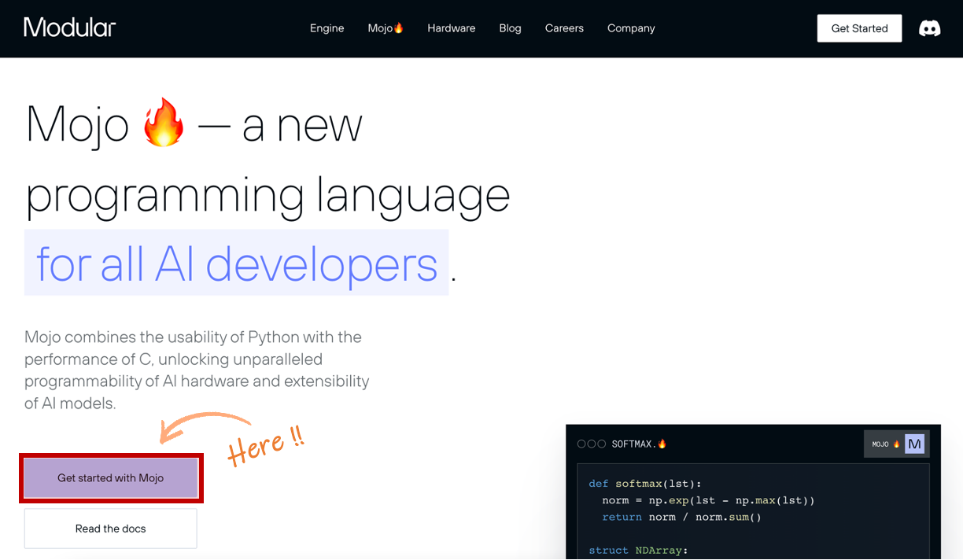
Task: Click the Mojo description paragraph
Action: tap(197, 370)
